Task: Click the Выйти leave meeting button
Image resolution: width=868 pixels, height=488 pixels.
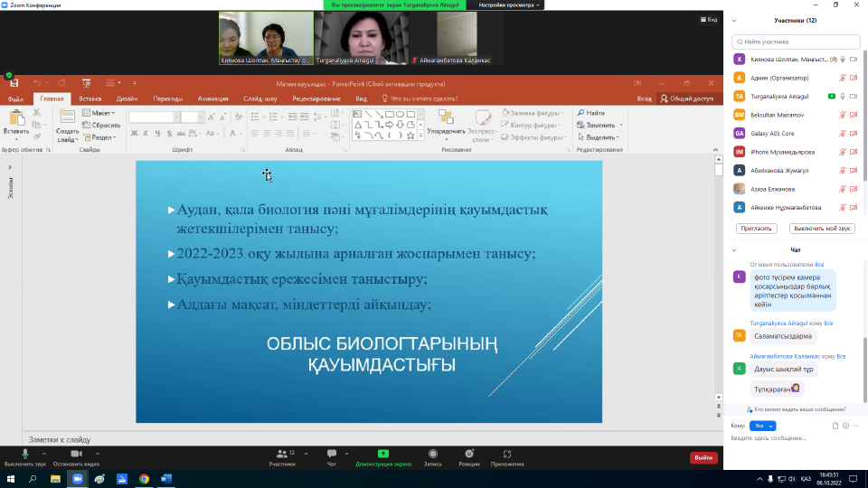Action: point(703,457)
